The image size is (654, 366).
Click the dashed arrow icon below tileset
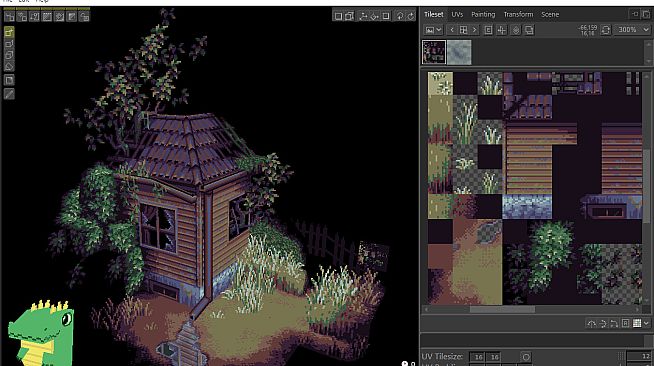(603, 323)
